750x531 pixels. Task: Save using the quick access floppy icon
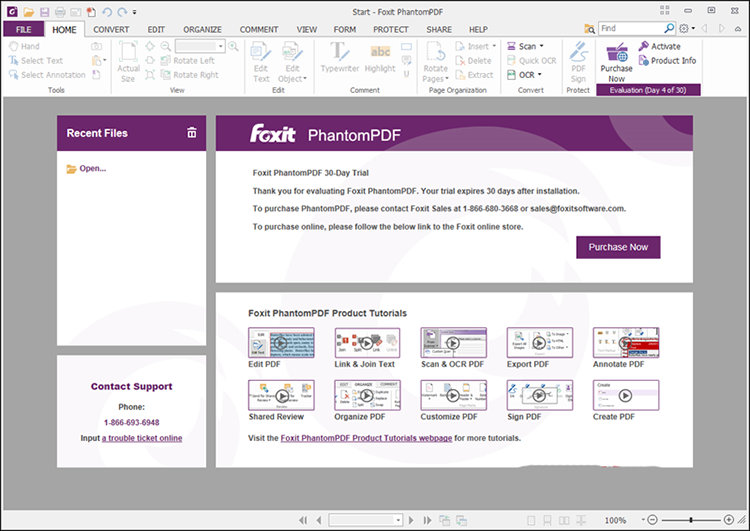coord(44,12)
